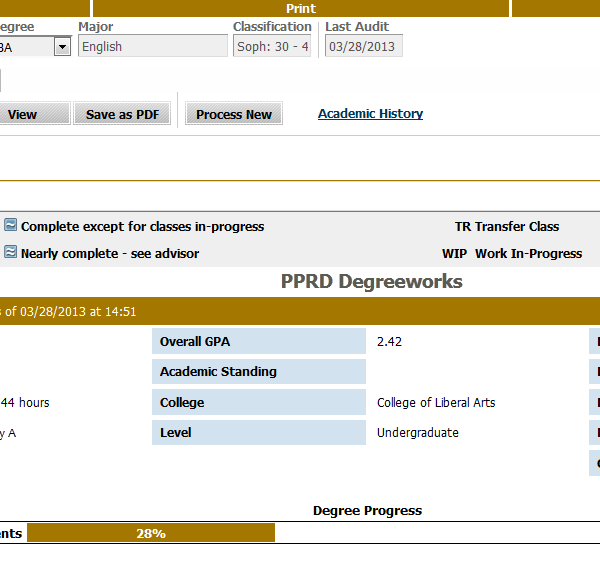Viewport: 600px width, 564px height.
Task: Select the Academic Standing label cell
Action: [258, 372]
